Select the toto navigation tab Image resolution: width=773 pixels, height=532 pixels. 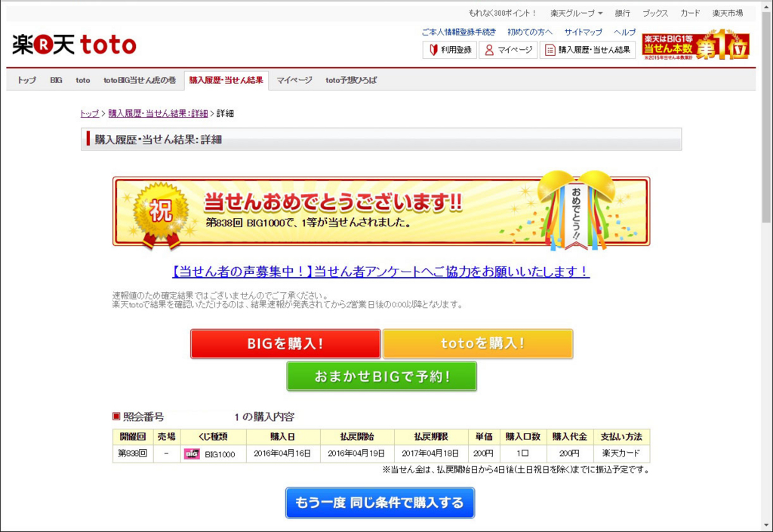click(x=83, y=80)
